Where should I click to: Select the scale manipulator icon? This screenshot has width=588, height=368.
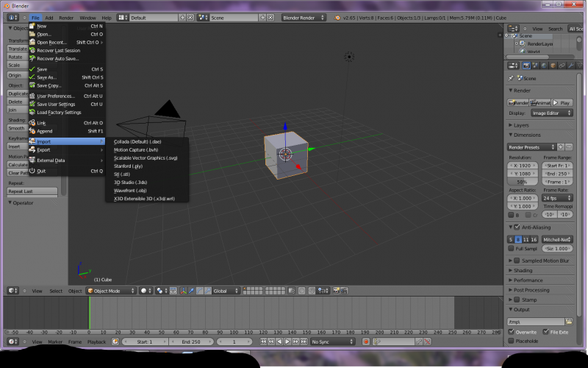click(x=208, y=291)
